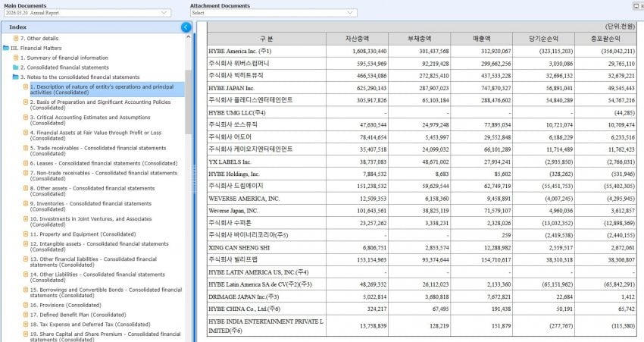Click folder icon beside 'III. Financial Matters'
Image resolution: width=644 pixels, height=342 pixels.
click(6, 48)
